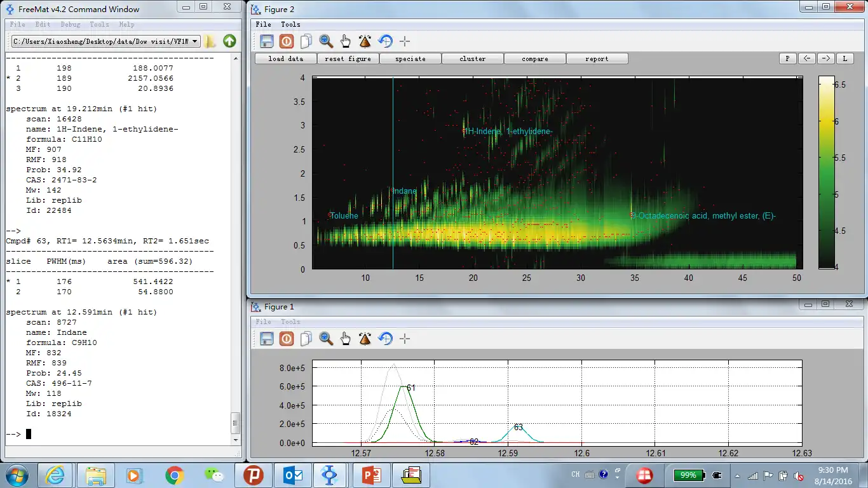The width and height of the screenshot is (868, 488).
Task: Click the left arrow button in Figure 2
Action: 806,58
